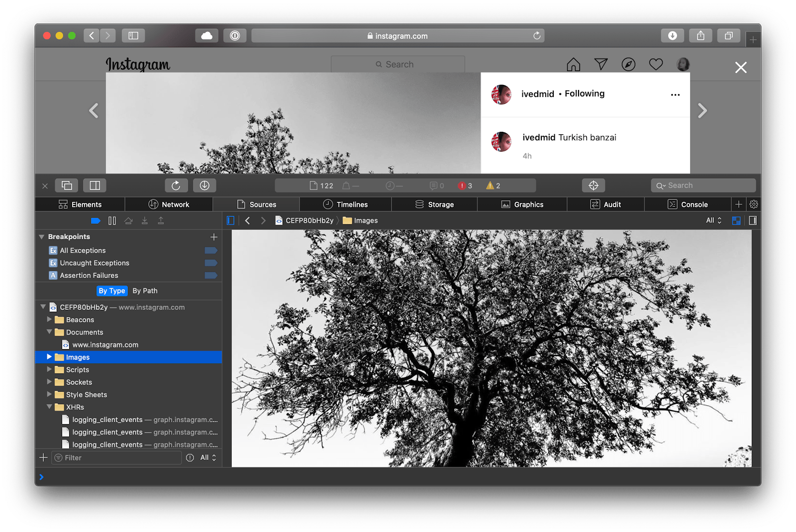This screenshot has height=532, width=796.
Task: Open the All resource type filter dropdown
Action: (713, 220)
